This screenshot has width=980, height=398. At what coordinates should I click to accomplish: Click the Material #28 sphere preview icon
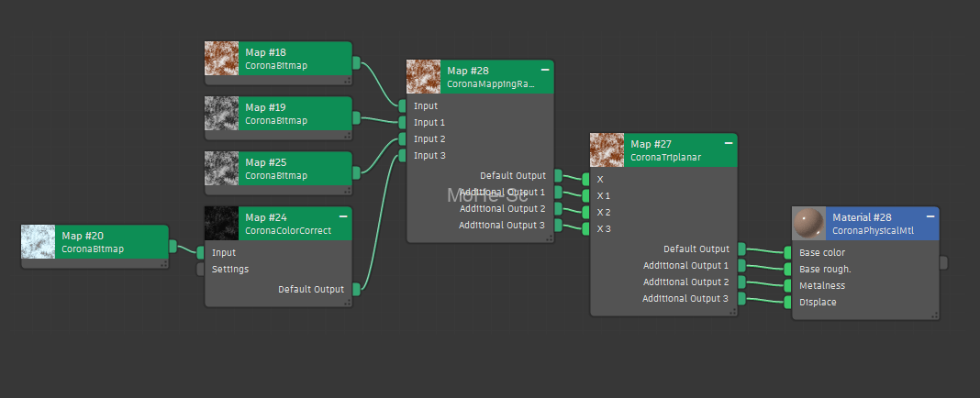[x=809, y=224]
